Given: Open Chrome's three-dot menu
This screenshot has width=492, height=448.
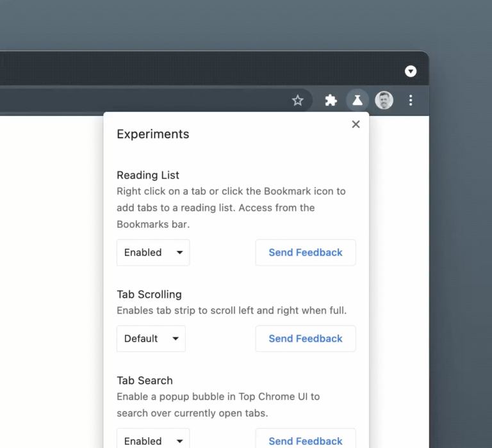Looking at the screenshot, I should coord(411,100).
